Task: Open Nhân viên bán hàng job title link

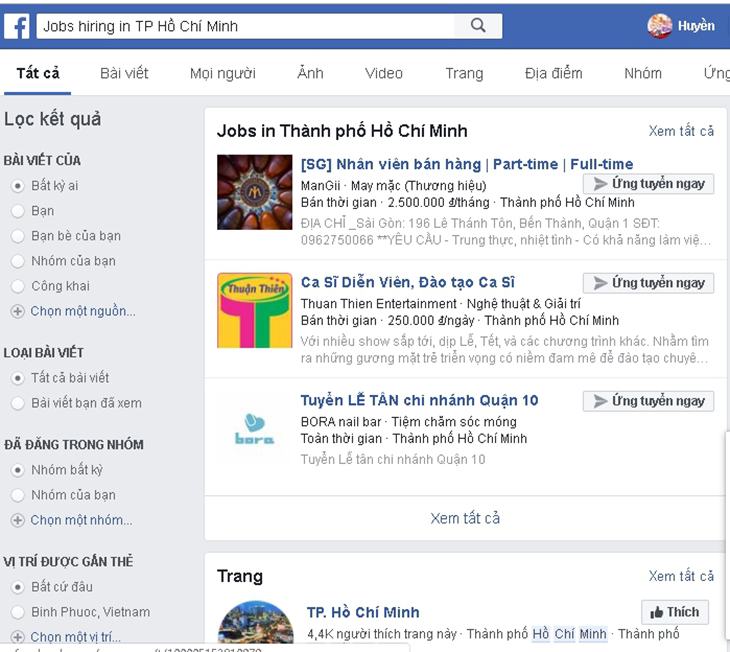Action: click(467, 164)
